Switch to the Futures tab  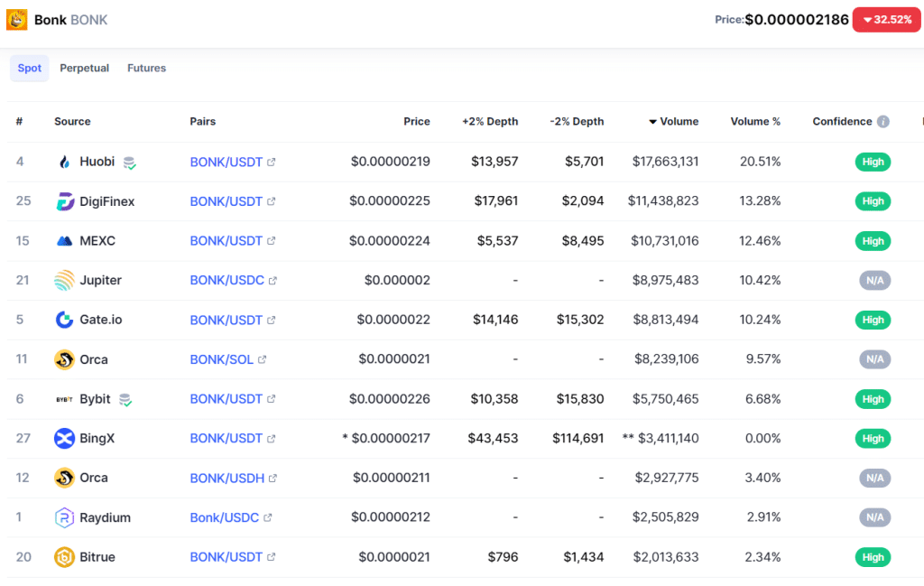pos(146,69)
